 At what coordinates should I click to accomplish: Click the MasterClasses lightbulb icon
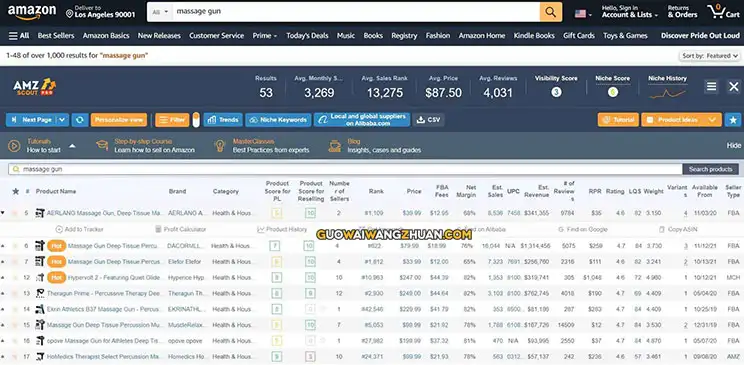219,146
